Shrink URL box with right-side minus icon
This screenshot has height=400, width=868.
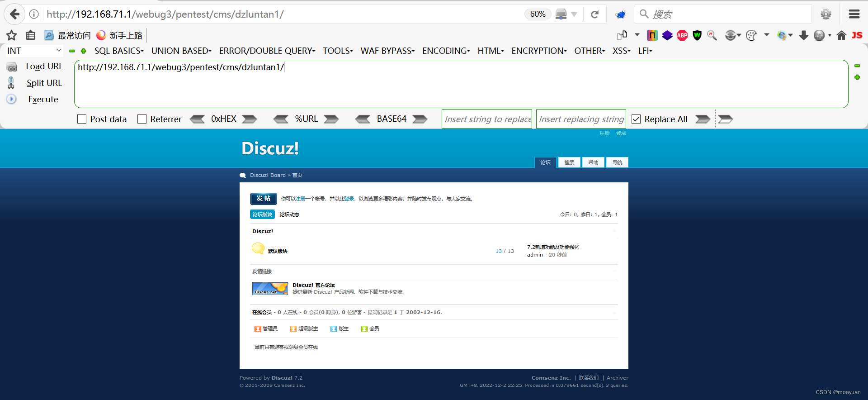857,66
